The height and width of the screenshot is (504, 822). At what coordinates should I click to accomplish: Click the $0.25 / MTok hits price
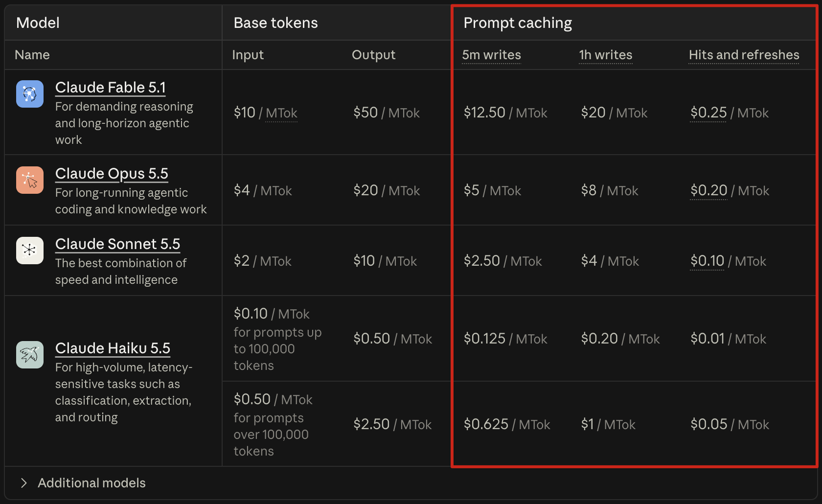730,113
